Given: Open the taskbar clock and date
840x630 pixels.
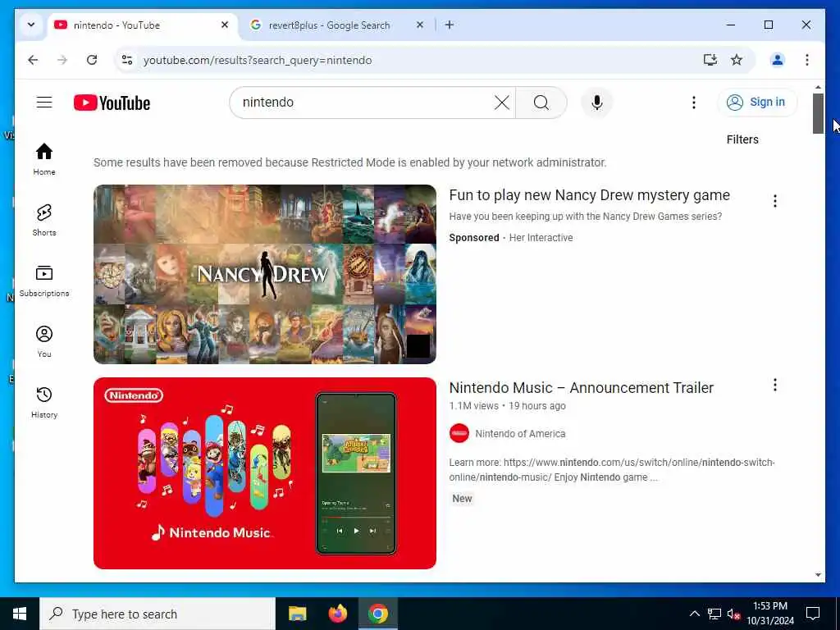Looking at the screenshot, I should pos(770,614).
